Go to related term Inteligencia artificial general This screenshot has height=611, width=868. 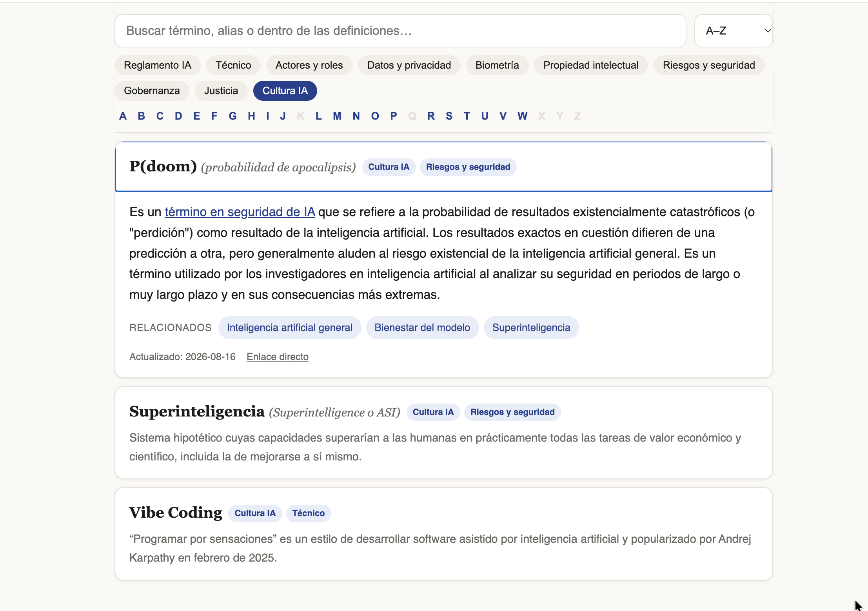click(x=290, y=327)
